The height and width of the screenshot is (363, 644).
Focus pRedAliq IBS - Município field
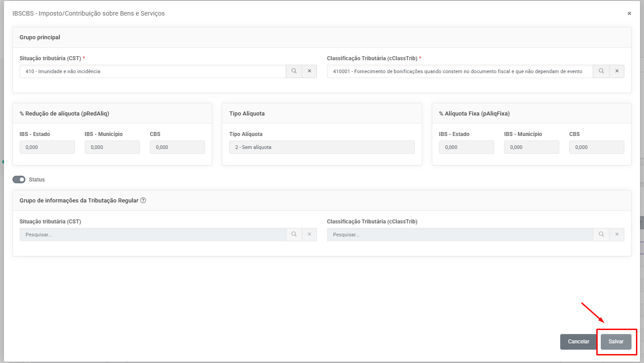pyautogui.click(x=112, y=147)
